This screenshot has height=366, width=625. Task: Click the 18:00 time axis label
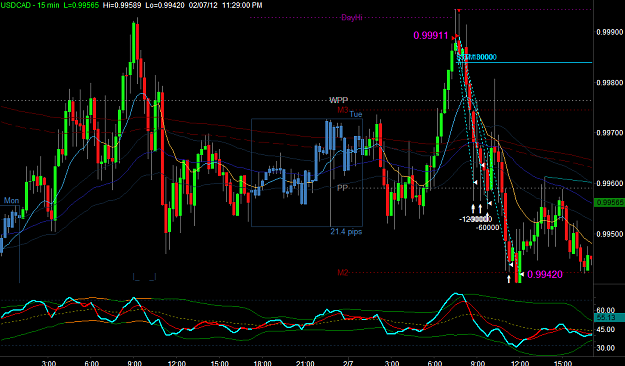(x=263, y=363)
